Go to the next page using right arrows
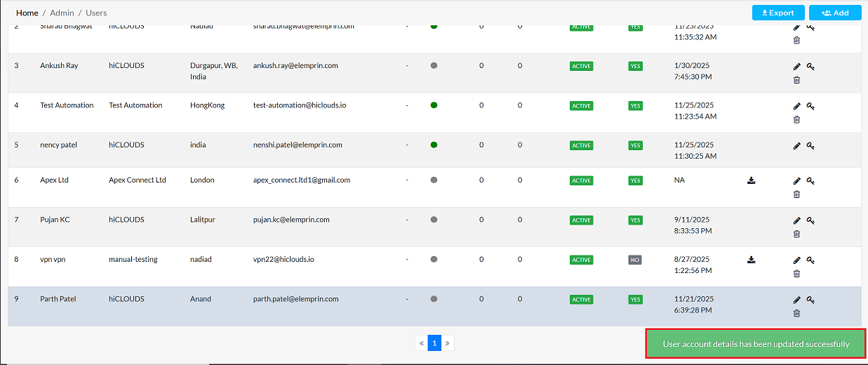This screenshot has width=868, height=365. pyautogui.click(x=448, y=343)
